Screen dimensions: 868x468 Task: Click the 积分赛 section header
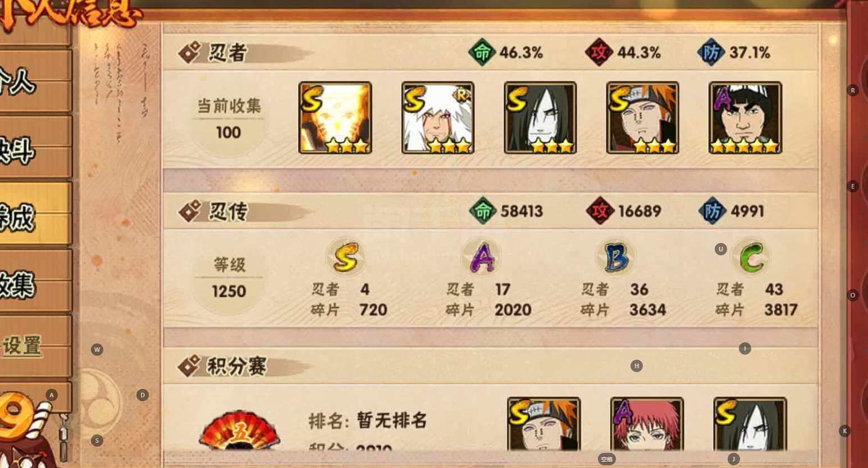235,366
